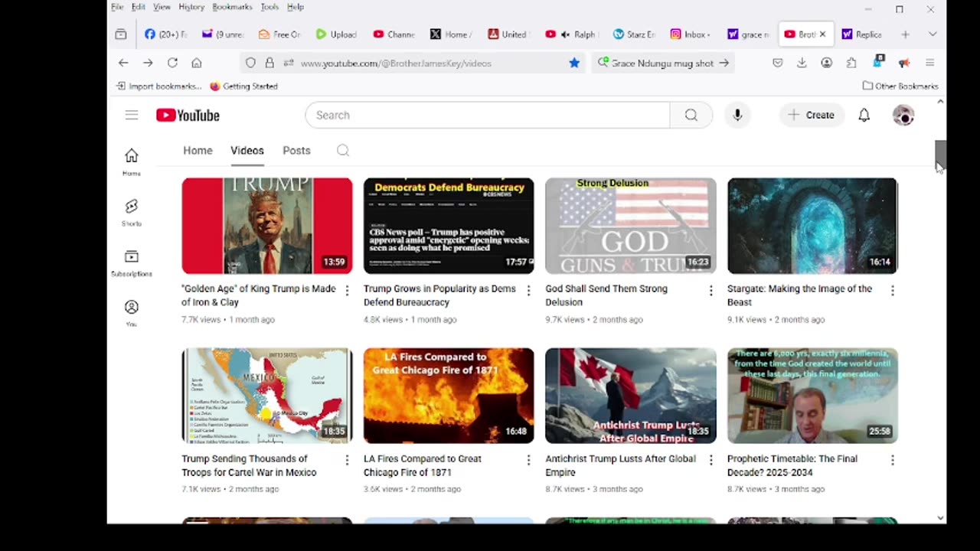Go to YouTube home via the logo
Viewport: 980px width, 551px height.
click(x=188, y=115)
